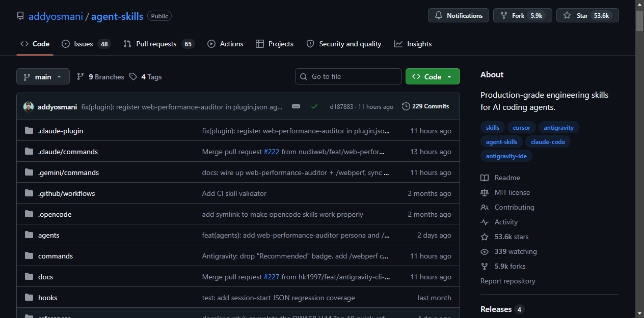This screenshot has height=318, width=644.
Task: Click the Security shield icon
Action: [310, 44]
